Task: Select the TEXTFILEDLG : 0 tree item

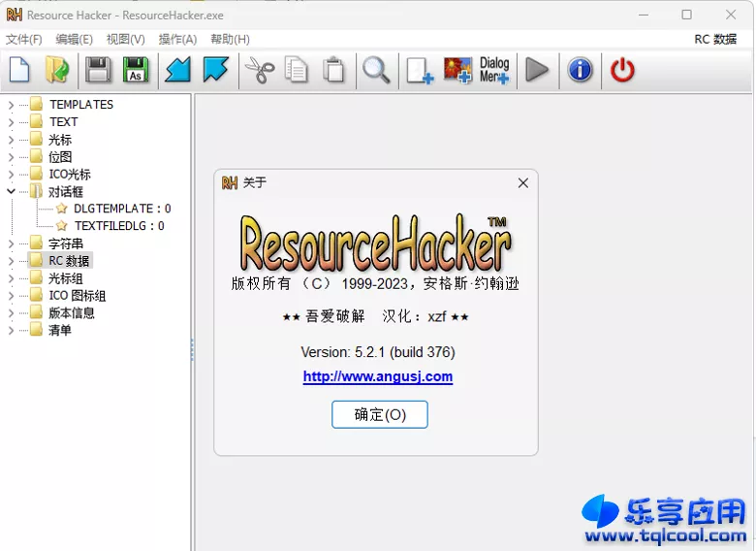Action: tap(119, 226)
